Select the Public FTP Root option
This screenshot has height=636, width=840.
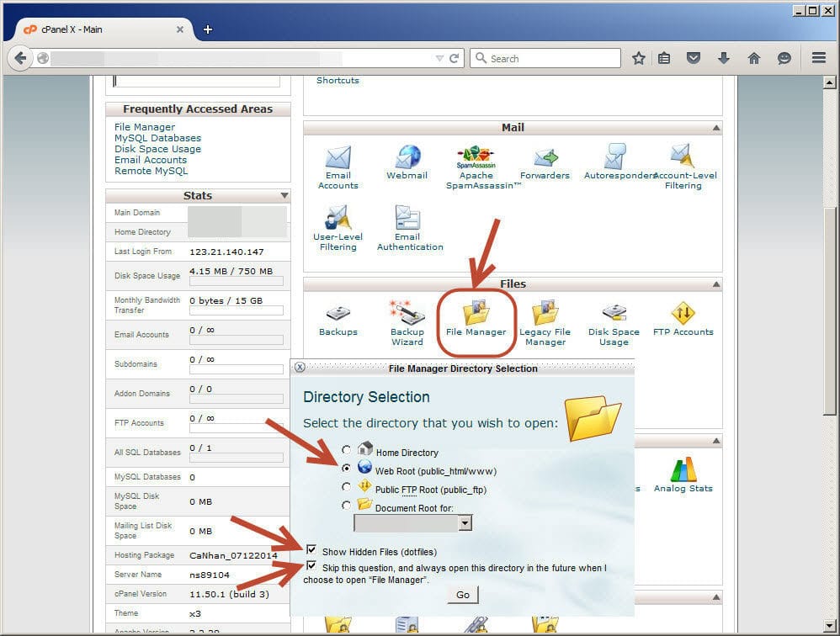click(x=347, y=487)
